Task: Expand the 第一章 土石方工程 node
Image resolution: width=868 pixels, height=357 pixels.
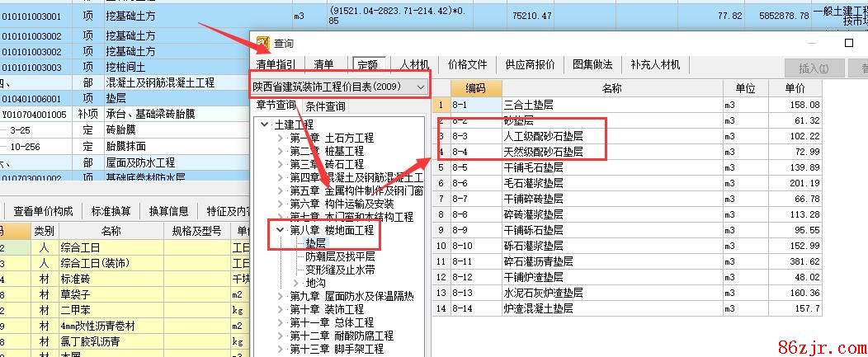Action: pos(280,138)
